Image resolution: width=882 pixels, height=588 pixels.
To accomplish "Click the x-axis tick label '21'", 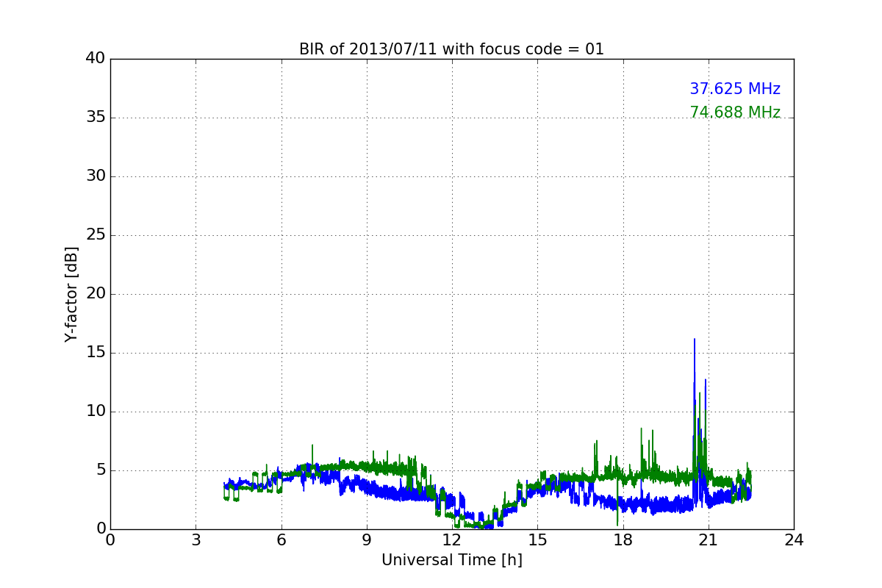I will (x=708, y=539).
